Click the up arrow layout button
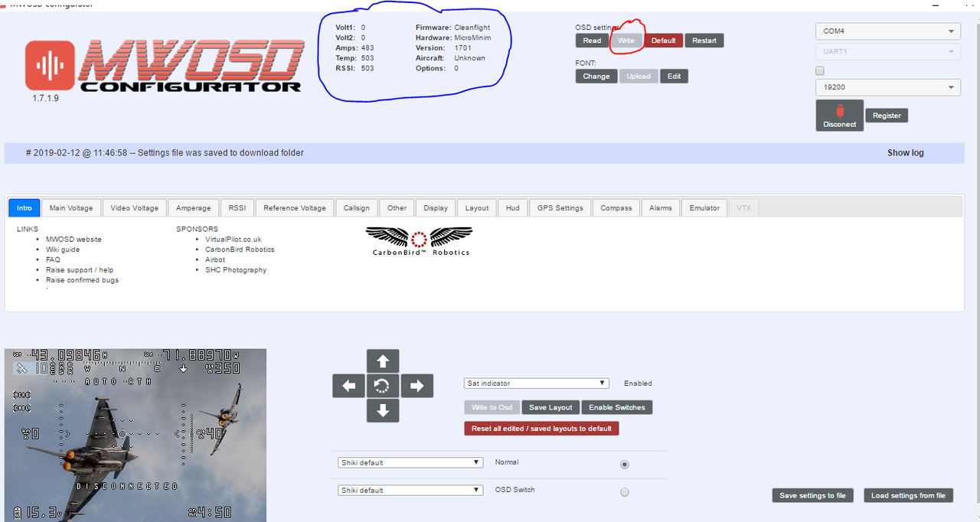 [383, 361]
